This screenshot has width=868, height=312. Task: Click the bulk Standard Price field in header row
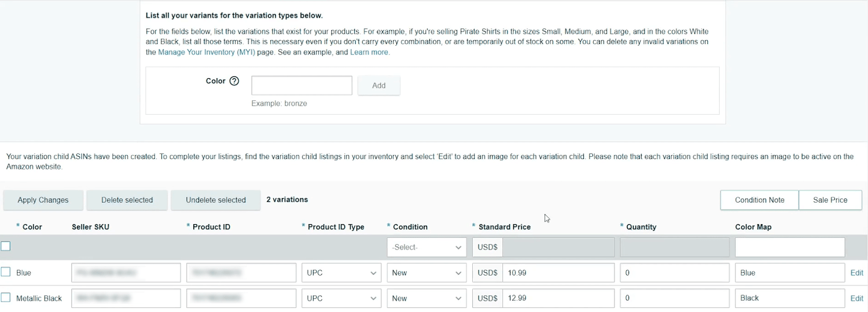point(558,247)
